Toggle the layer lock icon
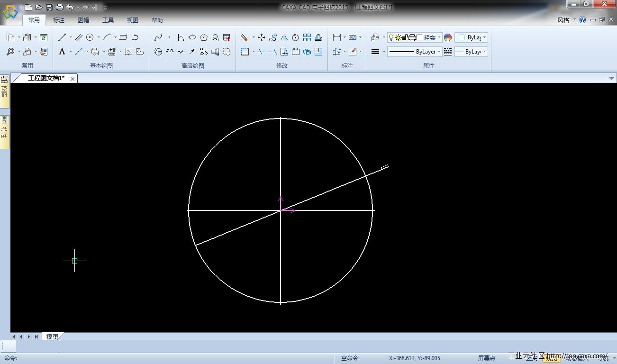The height and width of the screenshot is (364, 617). click(405, 37)
